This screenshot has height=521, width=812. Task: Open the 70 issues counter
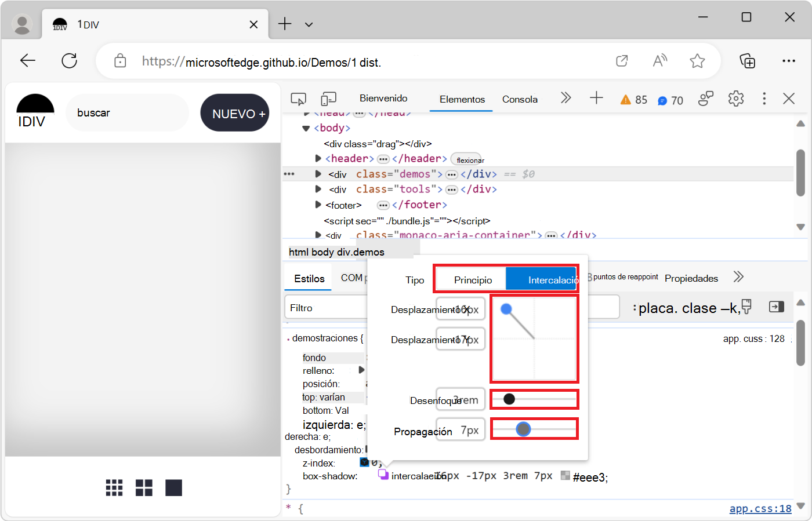[x=670, y=100]
